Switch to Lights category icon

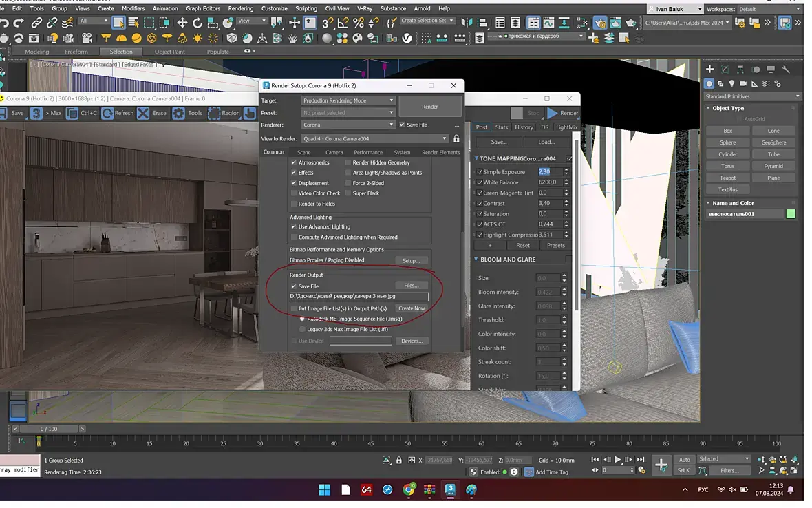click(x=731, y=83)
